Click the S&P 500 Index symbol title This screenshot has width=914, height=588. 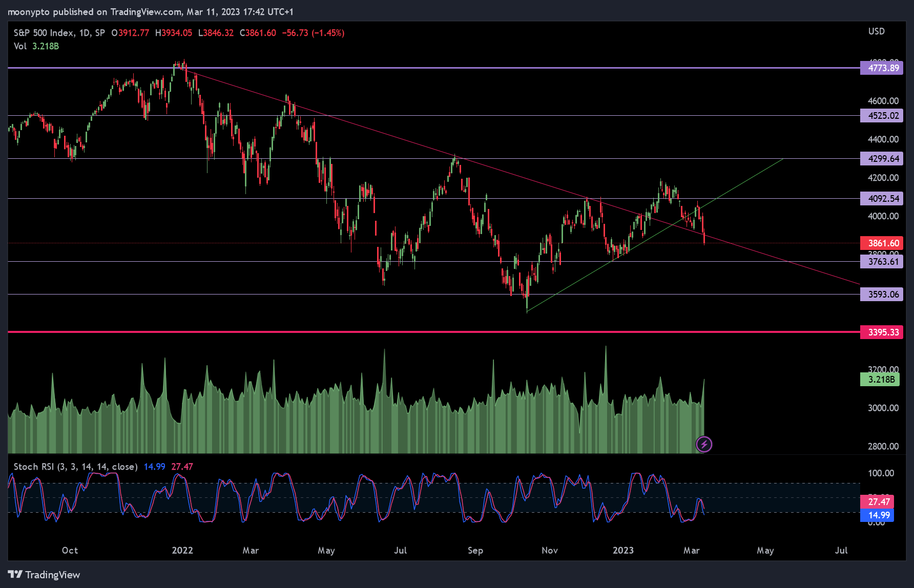tap(59, 33)
